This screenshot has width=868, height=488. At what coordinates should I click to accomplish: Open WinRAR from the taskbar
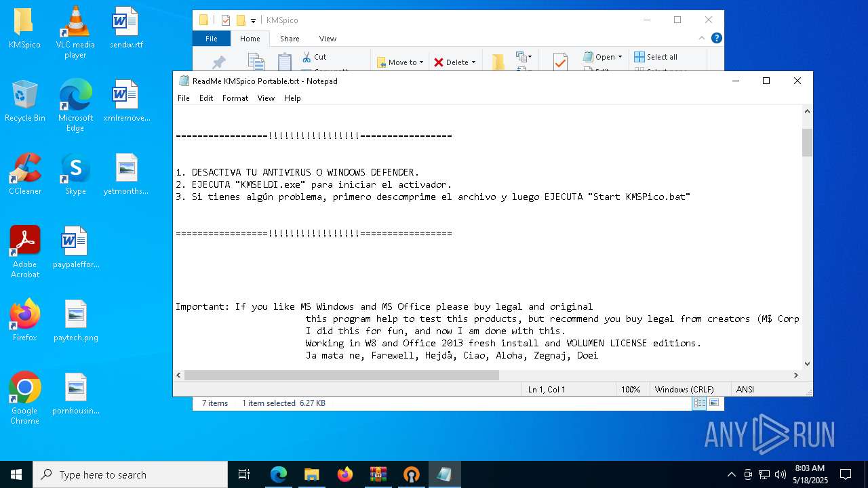378,474
